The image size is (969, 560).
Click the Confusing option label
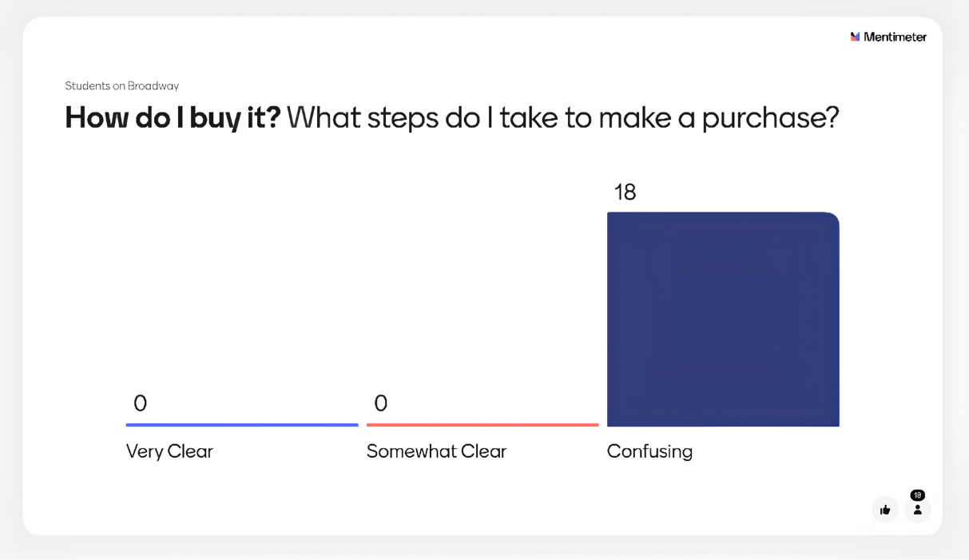649,451
